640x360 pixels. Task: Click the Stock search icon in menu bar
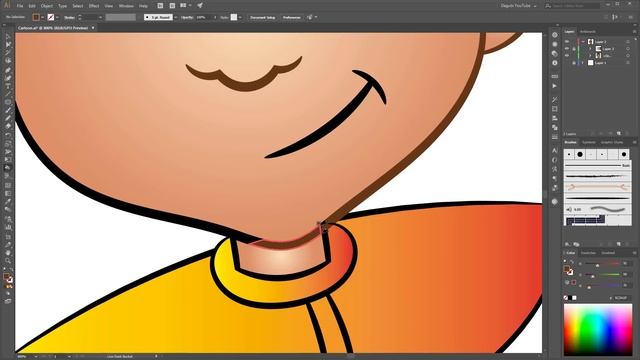172,6
